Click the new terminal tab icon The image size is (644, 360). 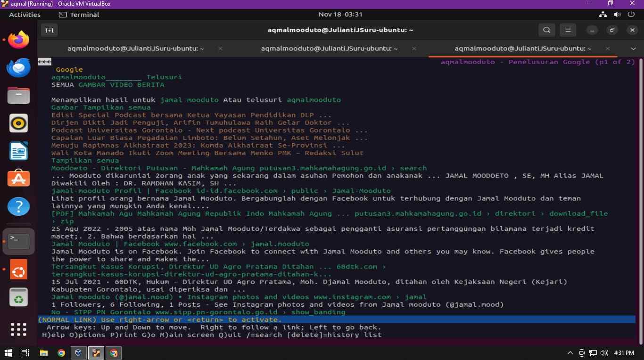[49, 30]
